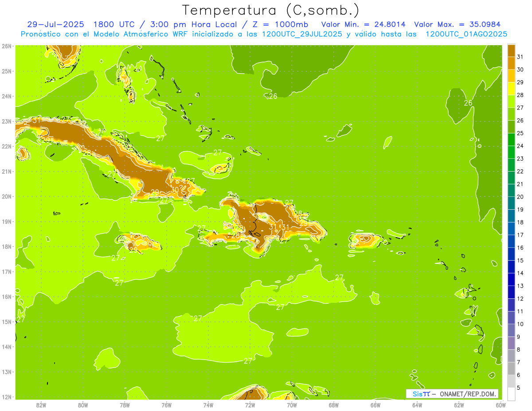Image resolution: width=532 pixels, height=411 pixels.
Task: Click the legend value 31
Action: pyautogui.click(x=520, y=57)
